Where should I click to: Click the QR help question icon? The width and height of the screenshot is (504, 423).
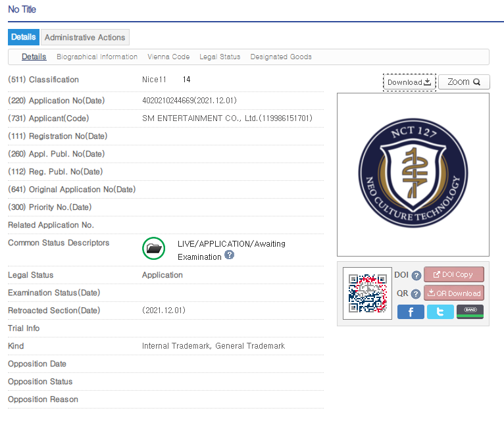click(416, 294)
